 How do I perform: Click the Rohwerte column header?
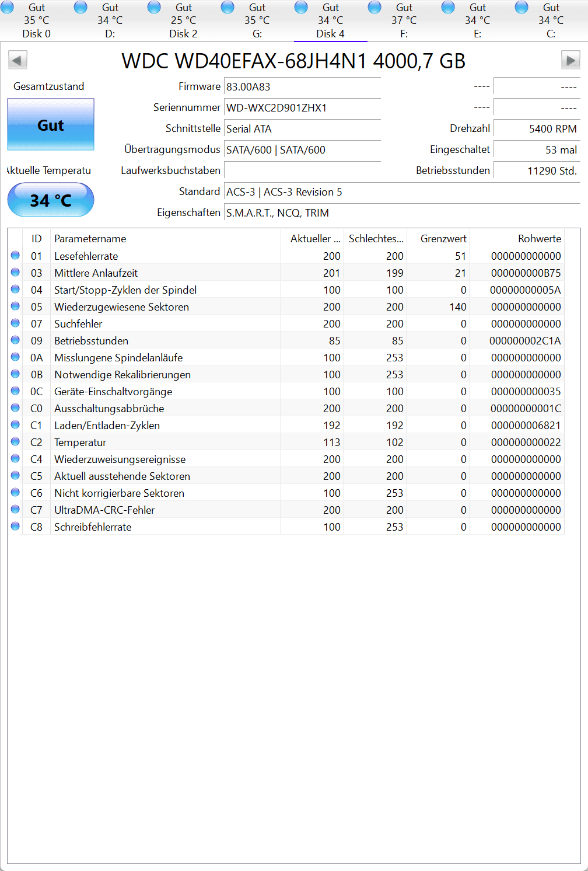[517, 238]
